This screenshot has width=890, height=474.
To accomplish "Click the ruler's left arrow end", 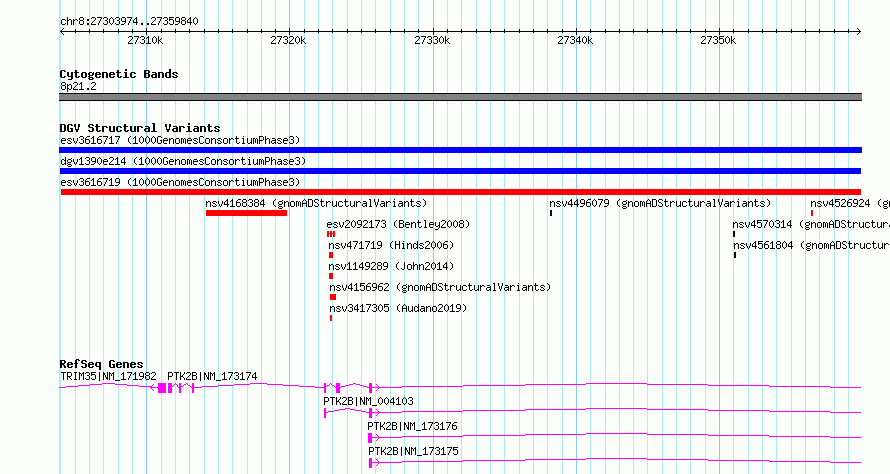I will coord(62,32).
